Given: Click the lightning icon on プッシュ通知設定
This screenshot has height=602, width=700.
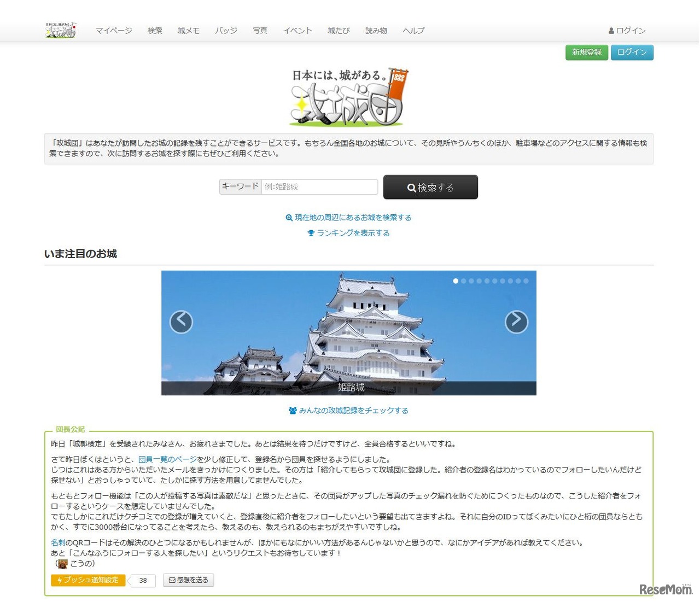Looking at the screenshot, I should click(x=60, y=580).
